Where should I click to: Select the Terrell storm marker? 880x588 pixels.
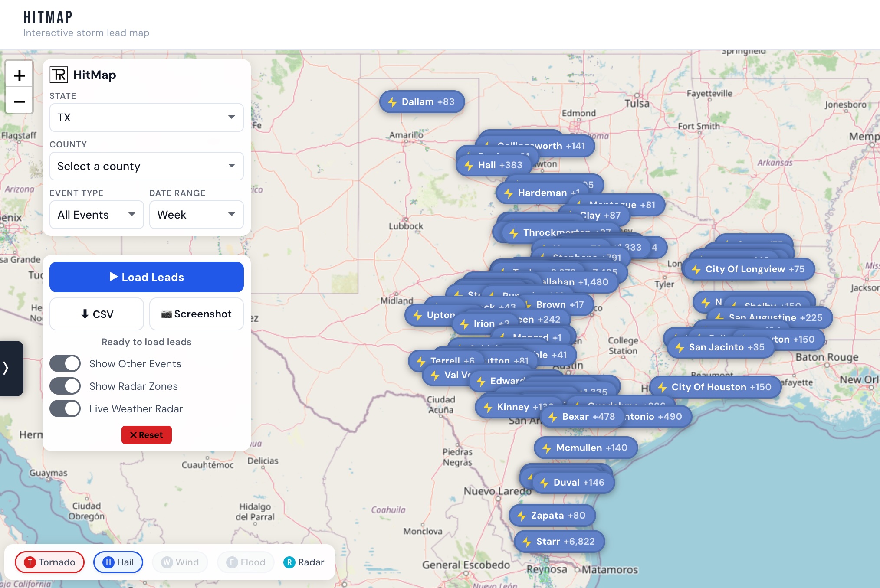pos(447,361)
